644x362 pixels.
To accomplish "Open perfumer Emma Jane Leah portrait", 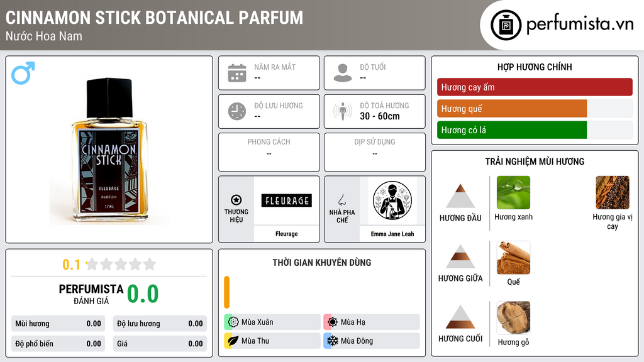I will click(x=392, y=201).
